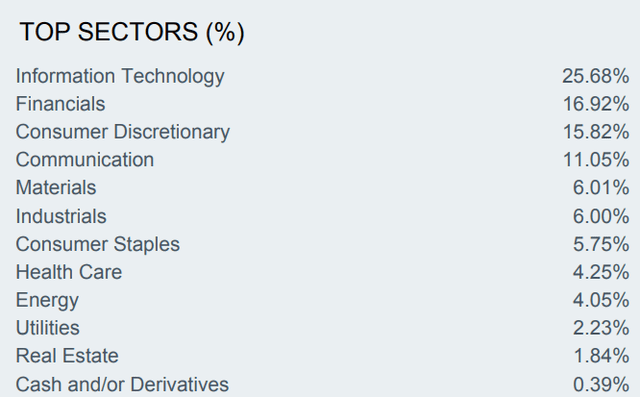The image size is (640, 397).
Task: Select the Communication sector label
Action: coord(84,160)
